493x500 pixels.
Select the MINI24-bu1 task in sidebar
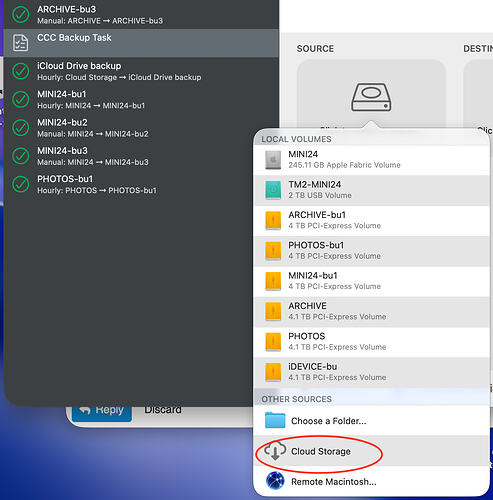point(141,100)
